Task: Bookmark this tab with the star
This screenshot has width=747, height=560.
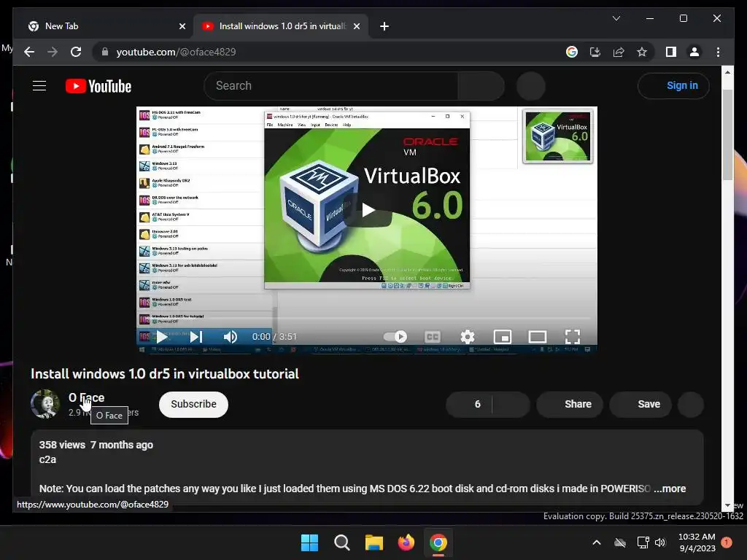Action: coord(642,52)
